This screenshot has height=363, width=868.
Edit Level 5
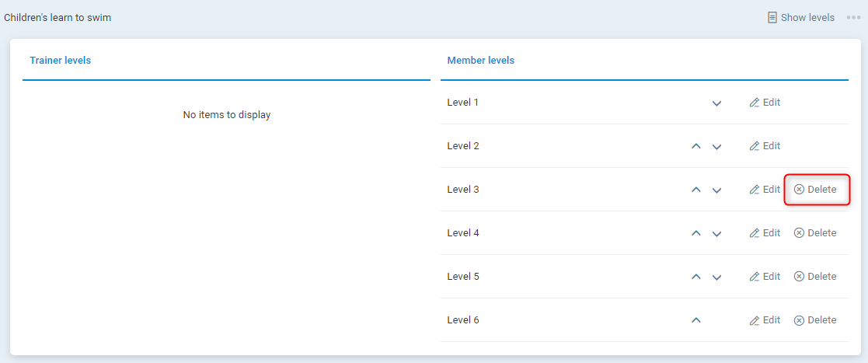coord(765,277)
